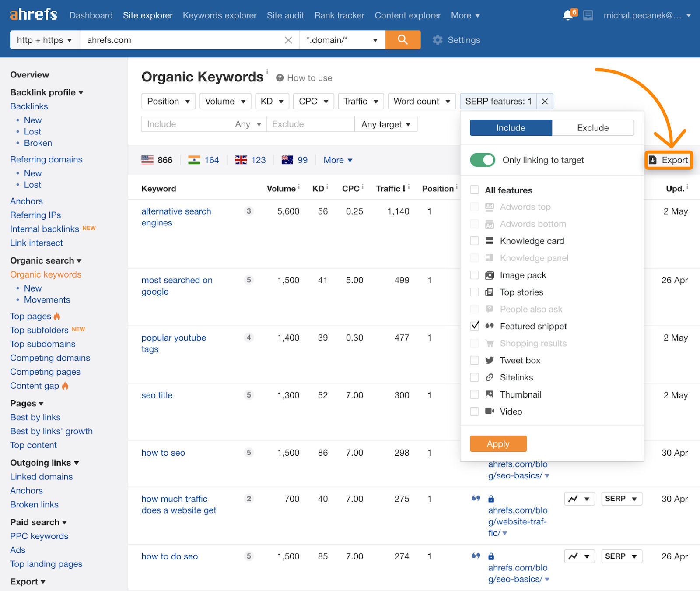Uncheck the Featured snippet checkbox
700x591 pixels.
(x=474, y=326)
